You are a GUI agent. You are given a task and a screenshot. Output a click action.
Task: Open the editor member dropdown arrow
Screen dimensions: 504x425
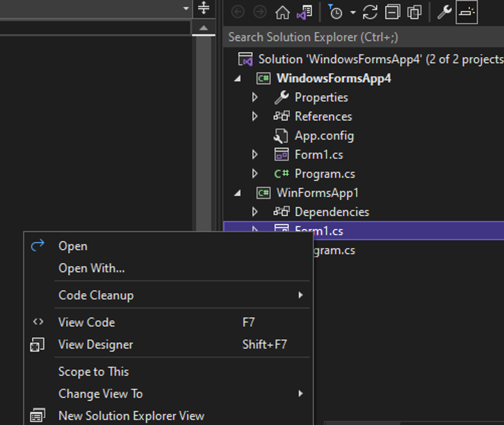pos(186,8)
